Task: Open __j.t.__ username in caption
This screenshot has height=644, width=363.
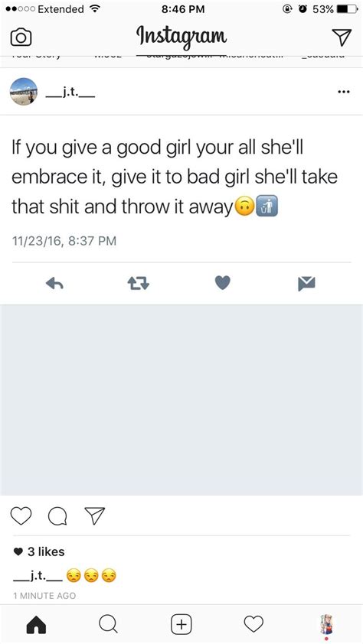Action: pos(38,575)
